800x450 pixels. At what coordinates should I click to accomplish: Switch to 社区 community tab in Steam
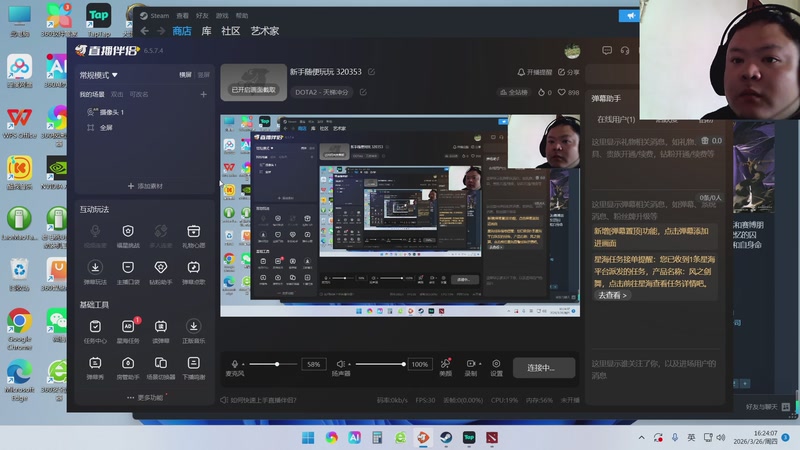pyautogui.click(x=231, y=31)
